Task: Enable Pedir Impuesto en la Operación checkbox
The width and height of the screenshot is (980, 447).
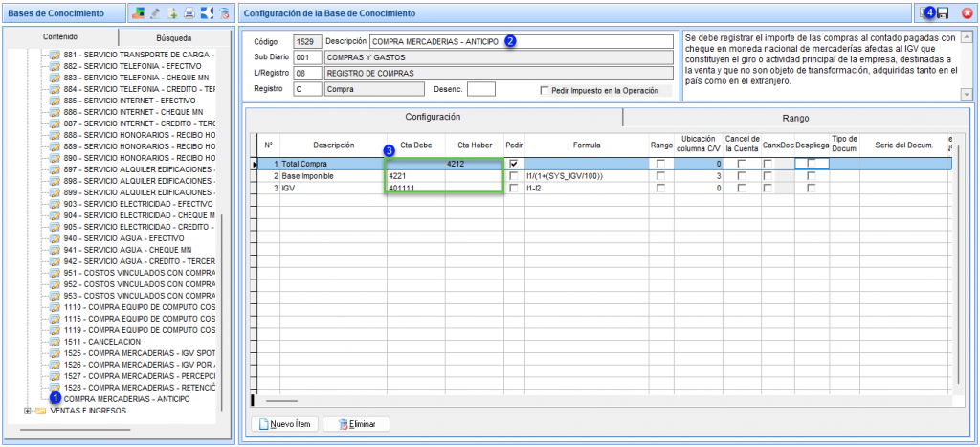Action: click(x=545, y=91)
